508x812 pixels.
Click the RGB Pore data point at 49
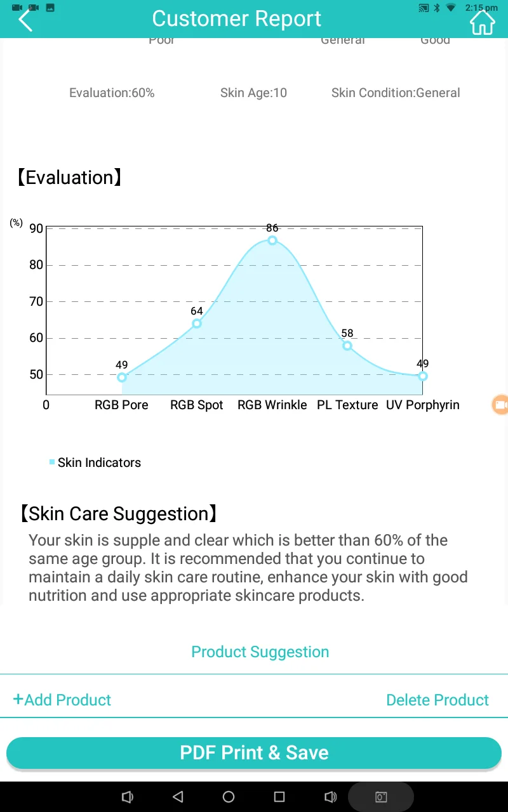pos(122,377)
